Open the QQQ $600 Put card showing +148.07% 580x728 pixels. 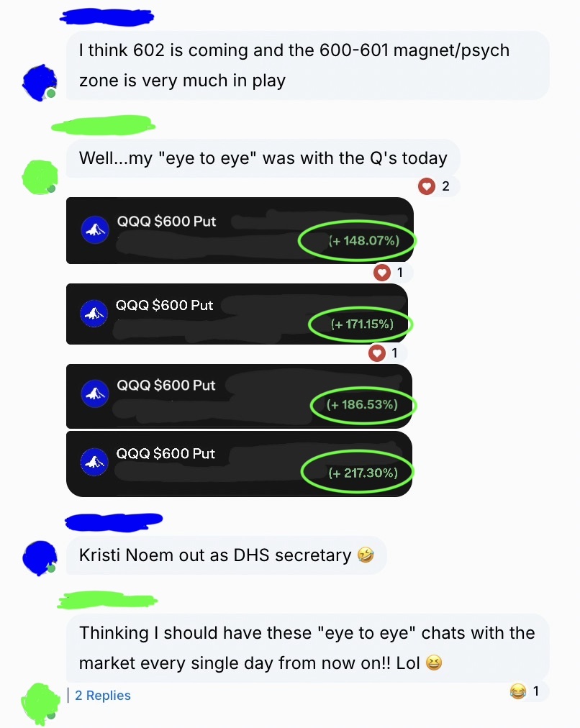click(240, 230)
